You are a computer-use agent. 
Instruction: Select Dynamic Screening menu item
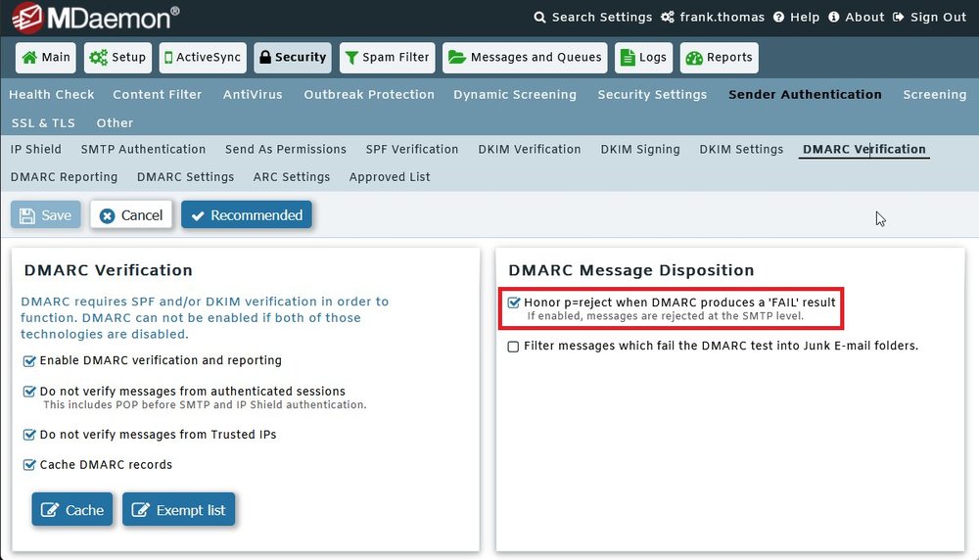tap(515, 94)
